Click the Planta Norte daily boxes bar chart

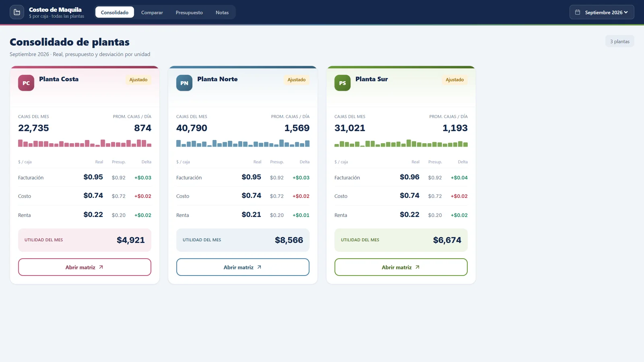pyautogui.click(x=243, y=143)
